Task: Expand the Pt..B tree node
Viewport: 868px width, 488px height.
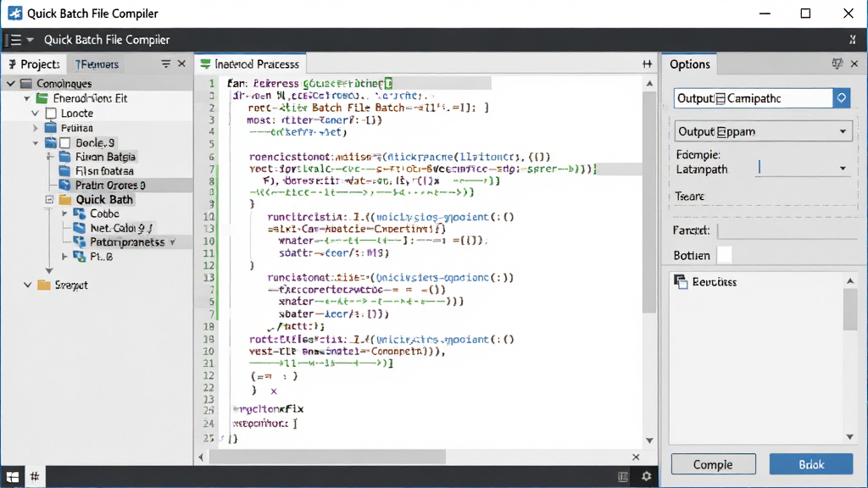Action: (x=64, y=257)
